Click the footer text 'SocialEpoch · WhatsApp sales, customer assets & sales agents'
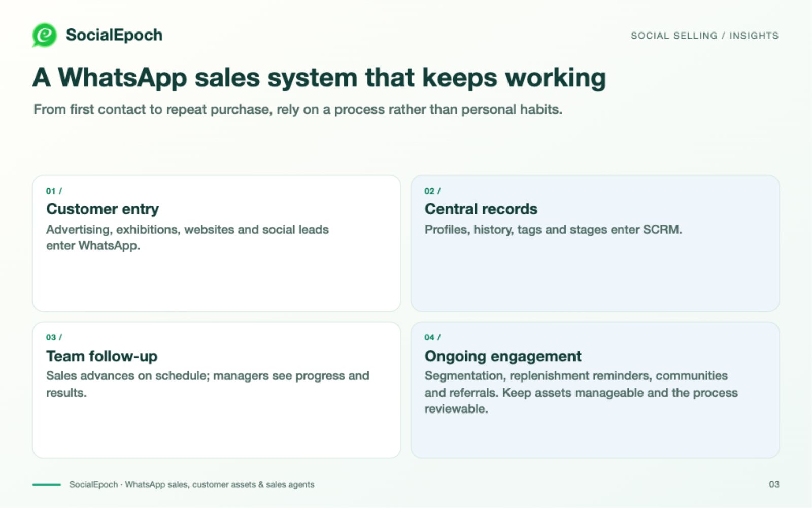Screen dimensions: 812x508 coord(192,484)
